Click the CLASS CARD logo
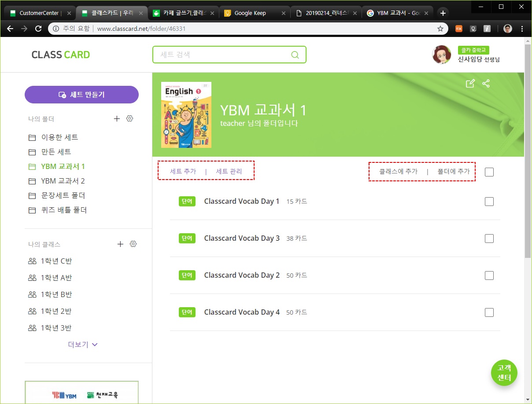 [x=61, y=55]
